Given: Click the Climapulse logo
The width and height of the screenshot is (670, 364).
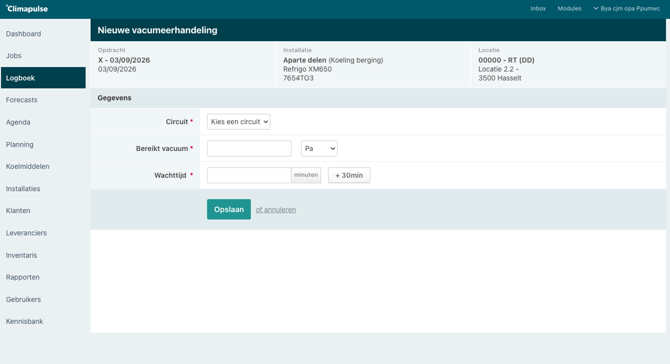Looking at the screenshot, I should tap(27, 9).
